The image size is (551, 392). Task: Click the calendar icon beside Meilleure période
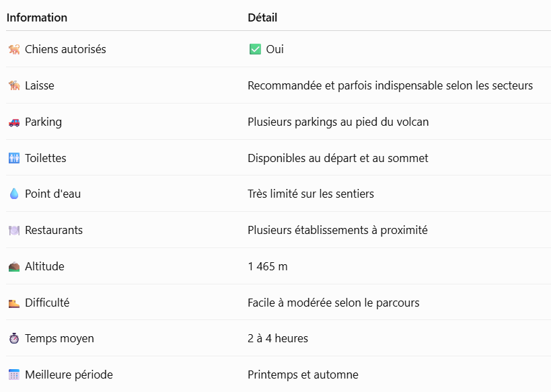click(x=14, y=375)
